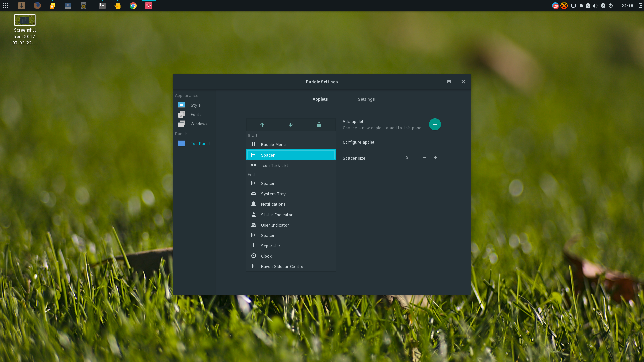Delete the selected applet with trash icon
The width and height of the screenshot is (644, 362).
pos(319,125)
